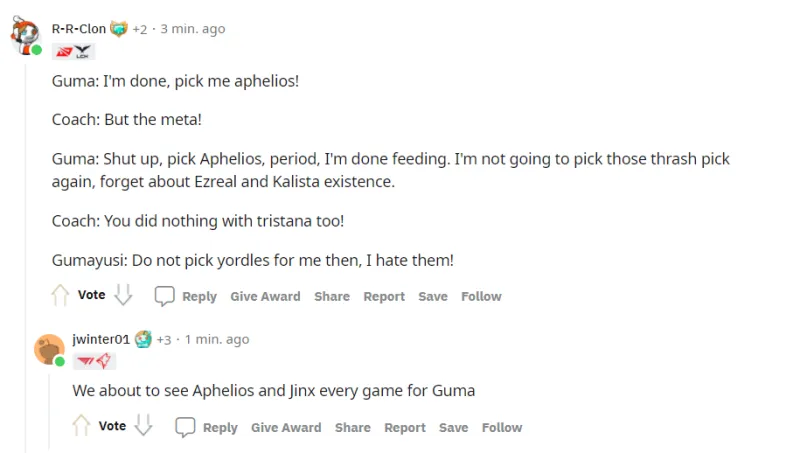The height and width of the screenshot is (453, 800).
Task: Share R-R-Clon's comment
Action: click(332, 296)
